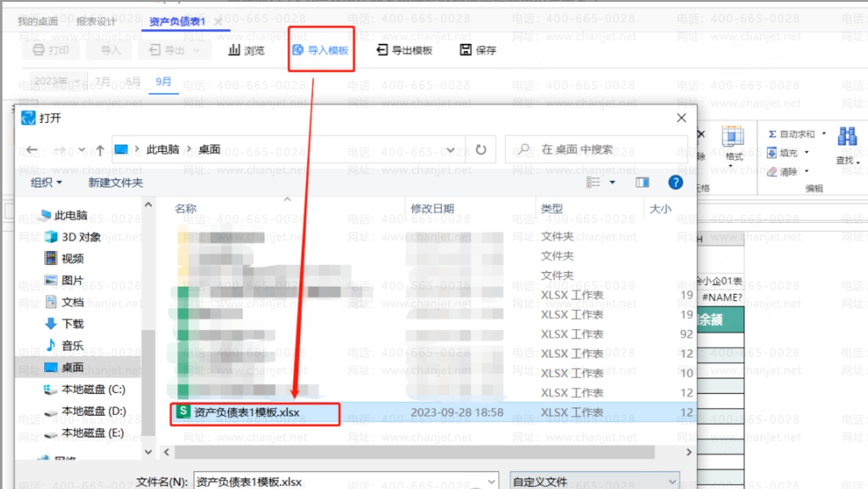Select the 9月 month tab

tap(163, 81)
